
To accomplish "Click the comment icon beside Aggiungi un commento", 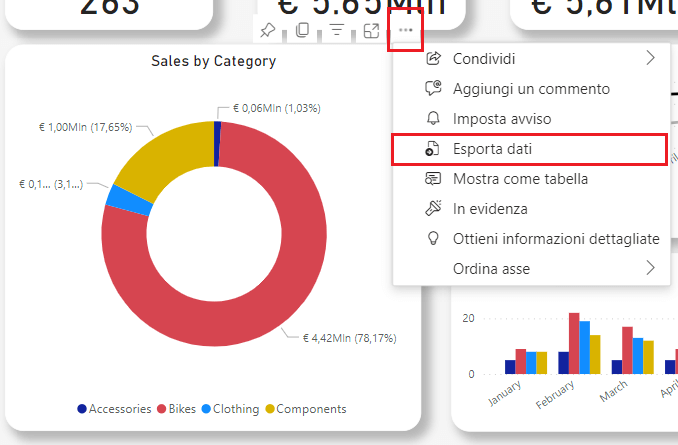I will (433, 88).
